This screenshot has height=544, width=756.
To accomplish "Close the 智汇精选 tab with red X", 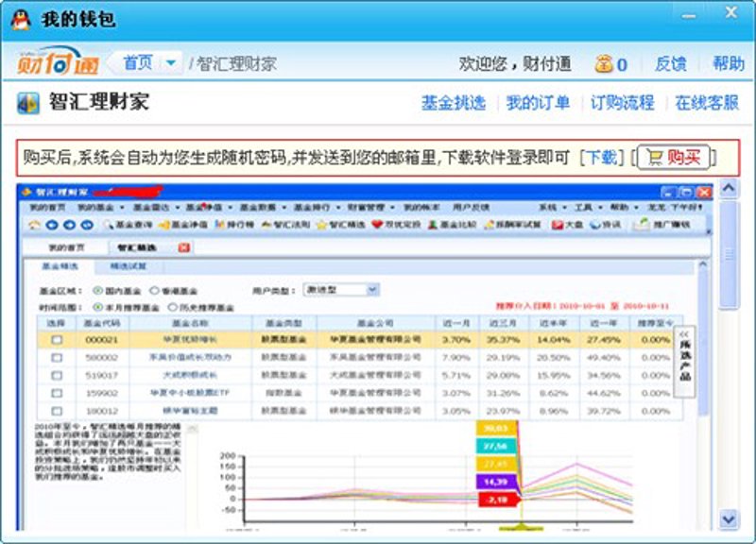I will tap(183, 247).
